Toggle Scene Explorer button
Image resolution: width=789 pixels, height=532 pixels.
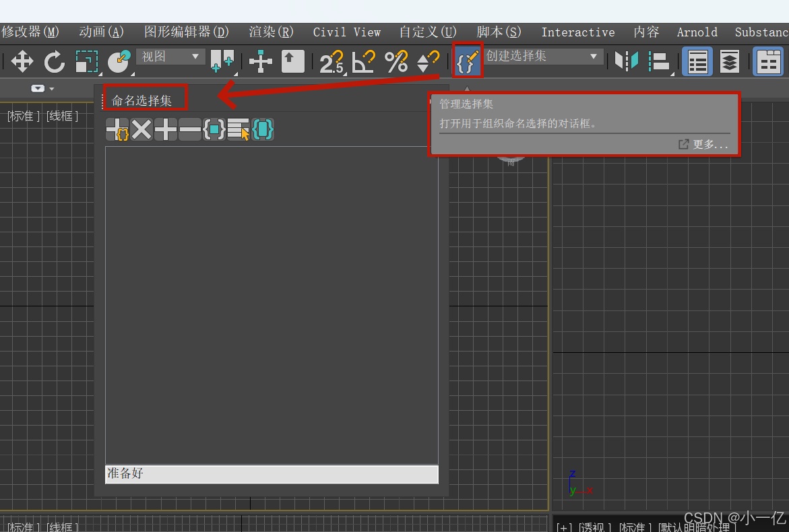point(697,61)
